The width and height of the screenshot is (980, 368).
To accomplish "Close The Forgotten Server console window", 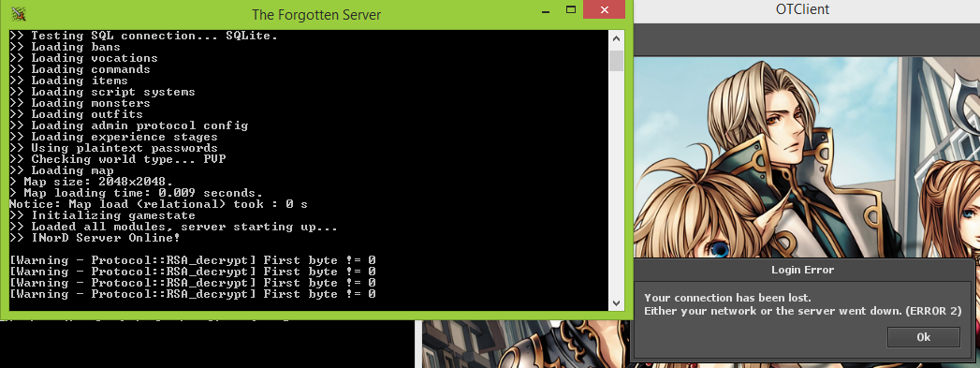I will [604, 9].
